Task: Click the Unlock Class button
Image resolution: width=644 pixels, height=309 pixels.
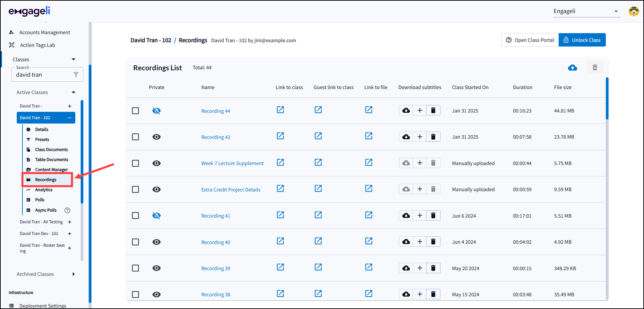Action: tap(582, 40)
